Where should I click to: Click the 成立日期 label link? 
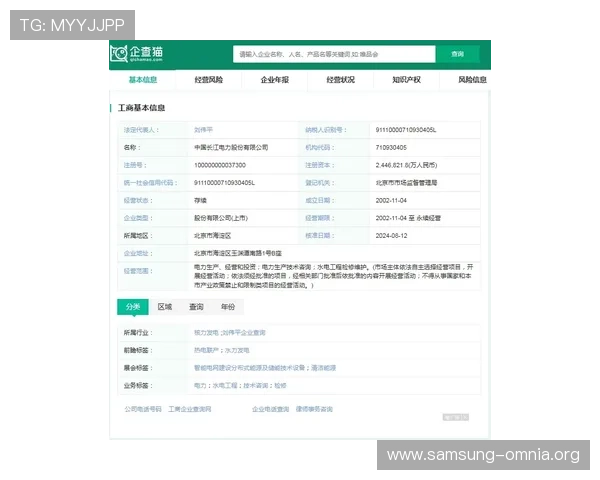click(x=320, y=200)
